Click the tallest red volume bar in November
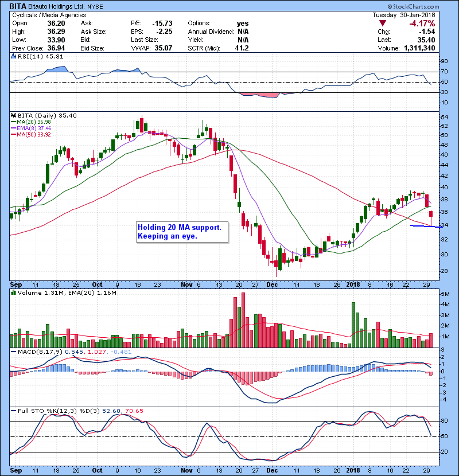The image size is (459, 476). pos(243,320)
